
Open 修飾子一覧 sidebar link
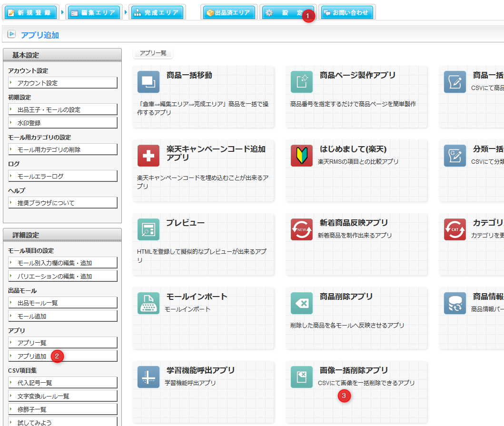(x=63, y=409)
